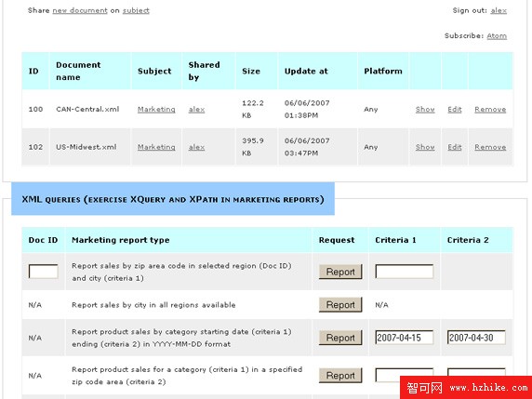Select the US-Midwest.xml document name

pos(86,147)
